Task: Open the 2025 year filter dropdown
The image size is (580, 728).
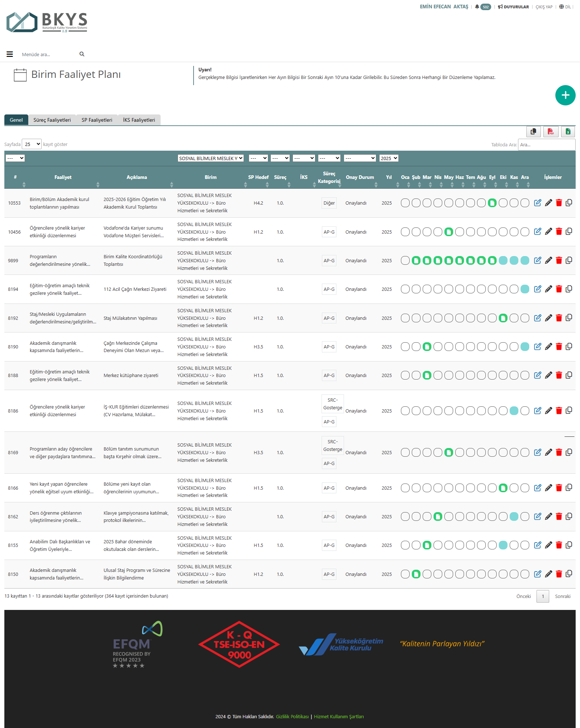Action: click(389, 158)
